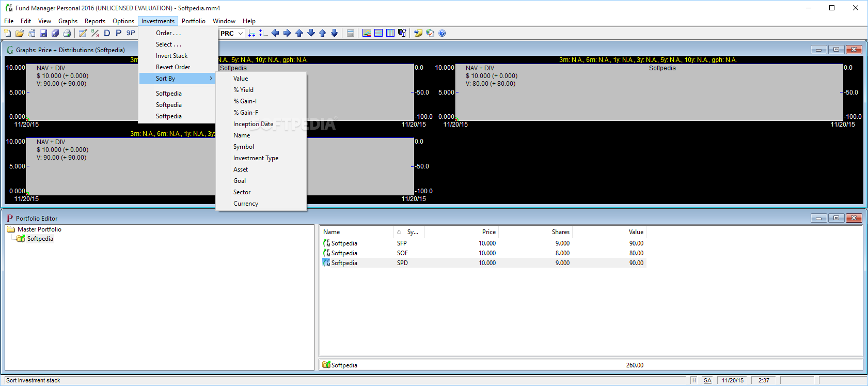Click the blue help question-mark icon

442,33
